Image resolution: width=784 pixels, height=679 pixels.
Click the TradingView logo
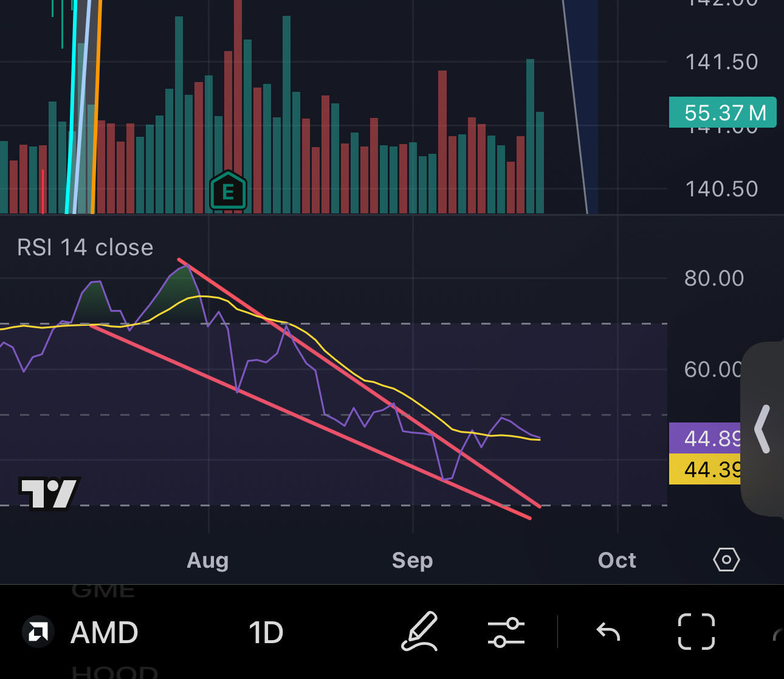tap(49, 492)
